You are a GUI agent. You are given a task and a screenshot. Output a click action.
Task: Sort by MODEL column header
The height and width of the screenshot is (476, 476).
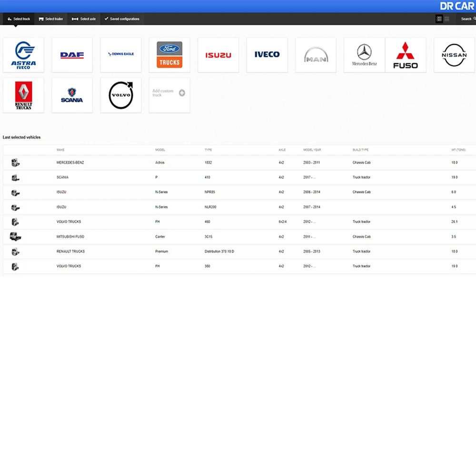[x=160, y=150]
